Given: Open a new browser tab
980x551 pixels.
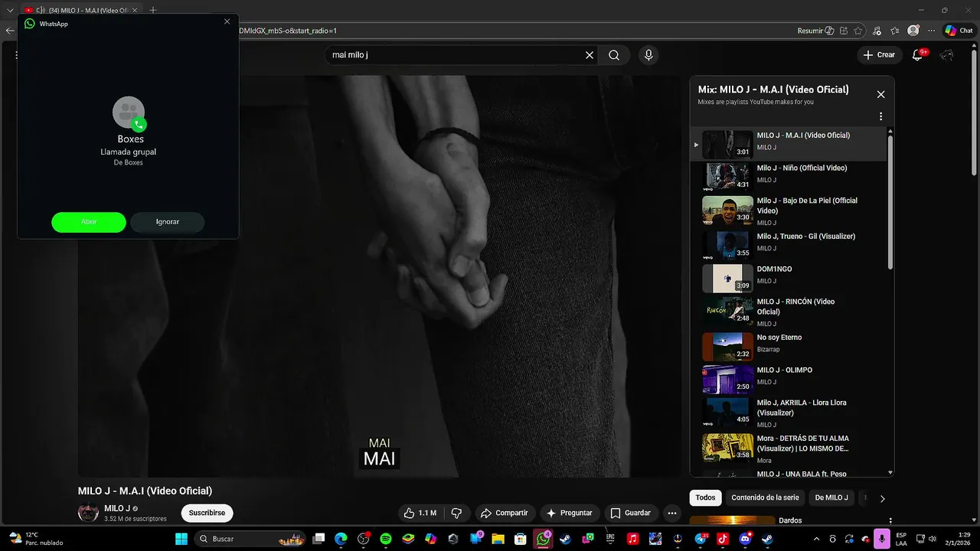Looking at the screenshot, I should [x=152, y=10].
